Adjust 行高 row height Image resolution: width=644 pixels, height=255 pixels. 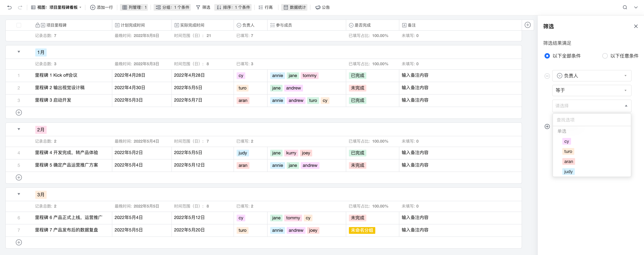266,8
